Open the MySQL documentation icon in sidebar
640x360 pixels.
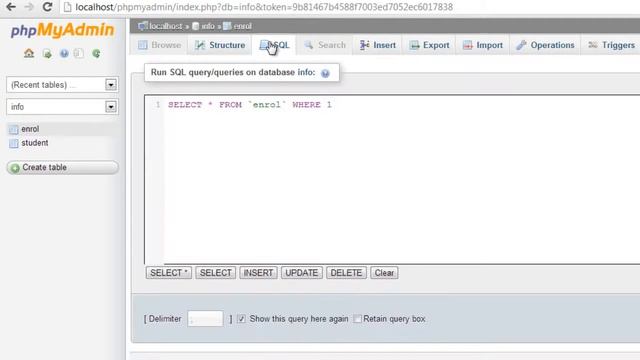coord(79,53)
